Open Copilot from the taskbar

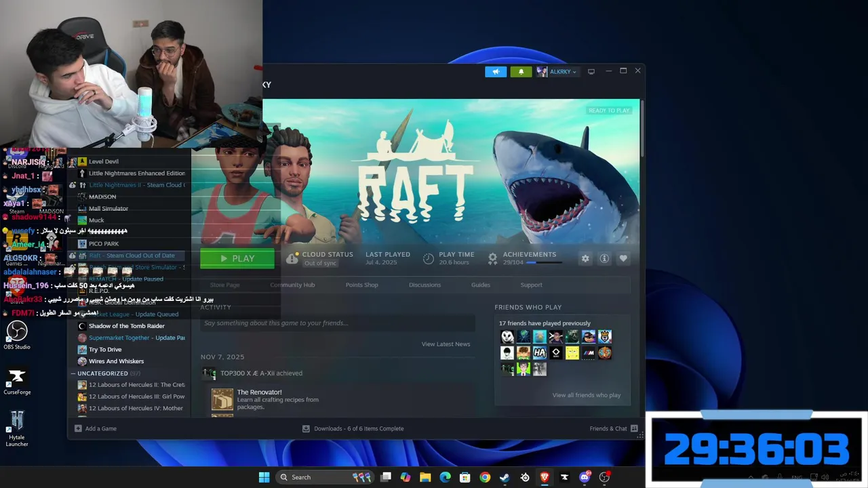(x=406, y=477)
